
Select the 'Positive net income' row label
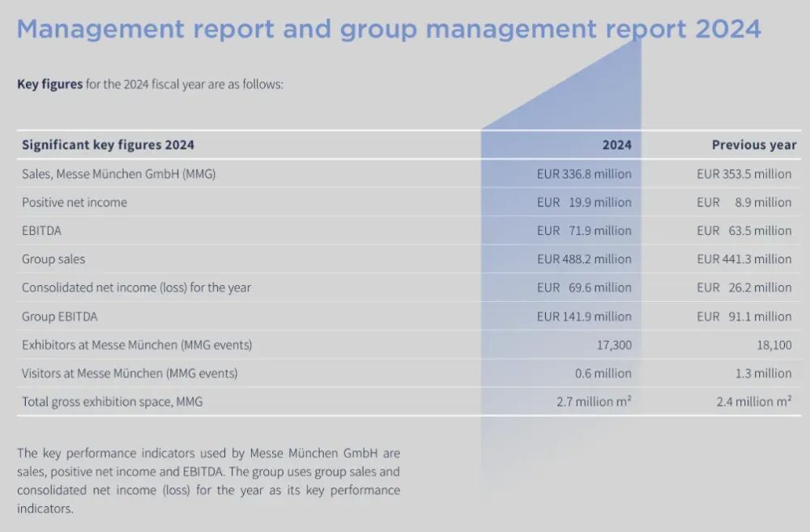(75, 202)
